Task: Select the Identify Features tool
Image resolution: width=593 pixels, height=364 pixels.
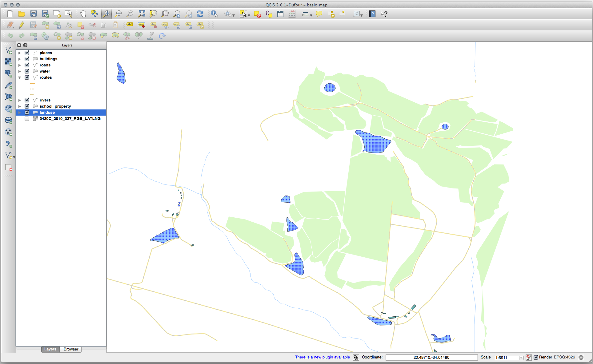Action: 214,14
